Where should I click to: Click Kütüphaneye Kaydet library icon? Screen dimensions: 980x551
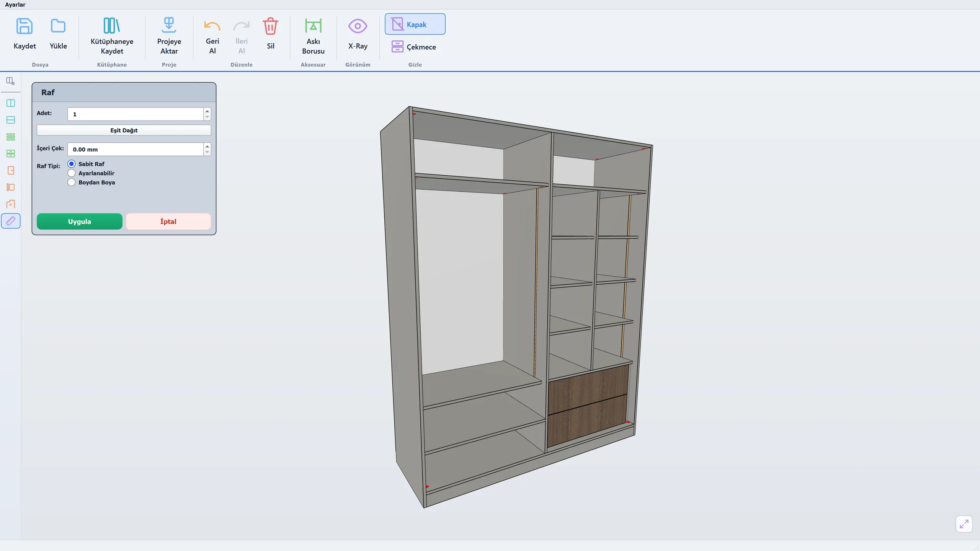(112, 26)
